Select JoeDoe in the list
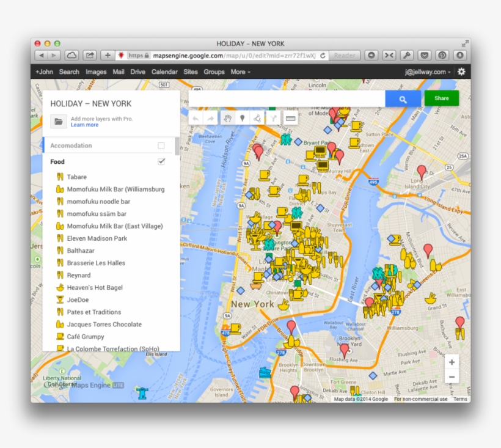Screen dimensions: 501x448 (x=78, y=300)
